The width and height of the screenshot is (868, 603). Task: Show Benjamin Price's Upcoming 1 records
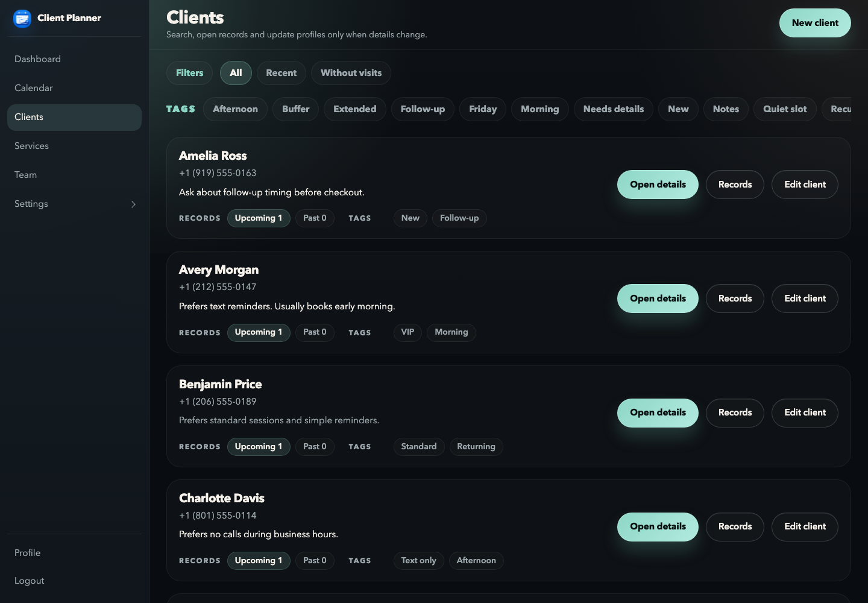click(x=259, y=447)
